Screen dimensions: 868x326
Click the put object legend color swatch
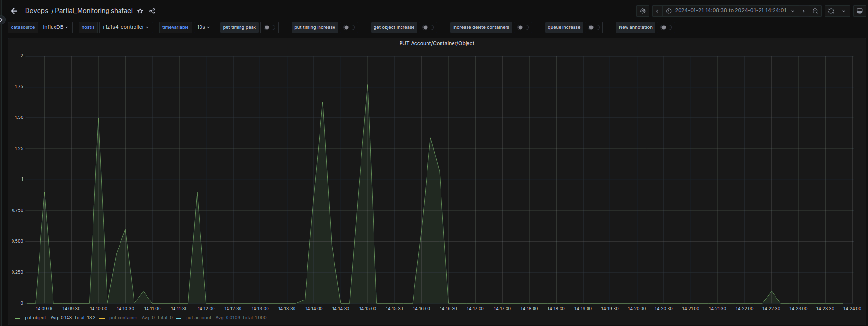17,318
